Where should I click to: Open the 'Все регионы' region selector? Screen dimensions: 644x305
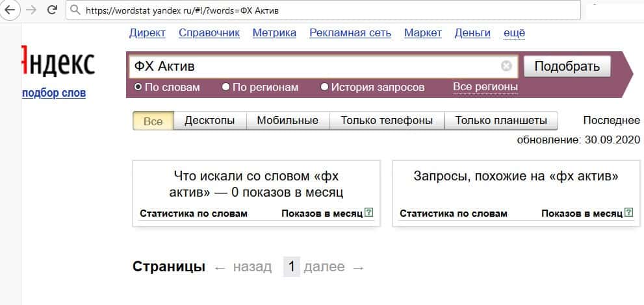point(485,87)
